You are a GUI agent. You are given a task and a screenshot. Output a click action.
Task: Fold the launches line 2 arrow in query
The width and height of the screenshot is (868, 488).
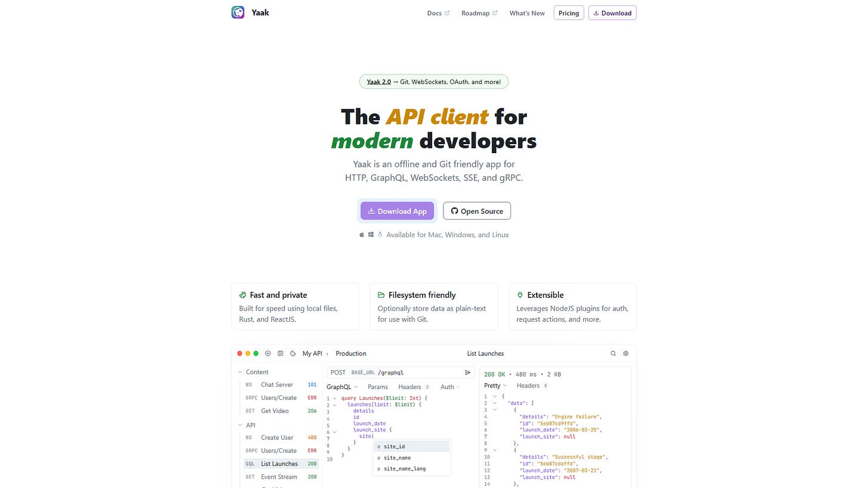click(x=335, y=405)
